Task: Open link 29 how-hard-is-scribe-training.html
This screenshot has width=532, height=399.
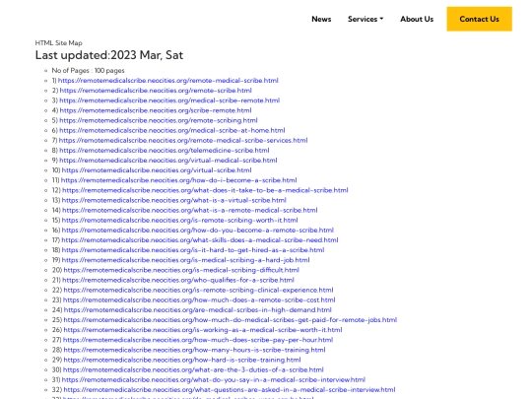Action: click(182, 360)
